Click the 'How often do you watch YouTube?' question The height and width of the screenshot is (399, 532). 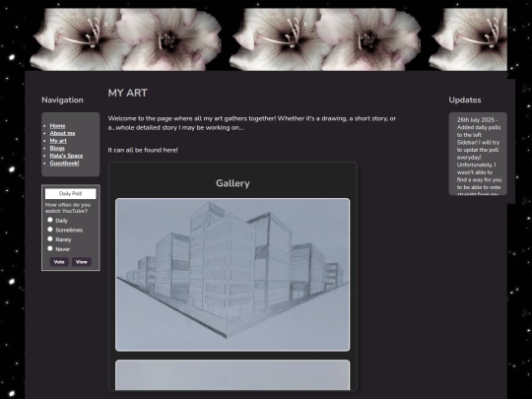pos(68,208)
